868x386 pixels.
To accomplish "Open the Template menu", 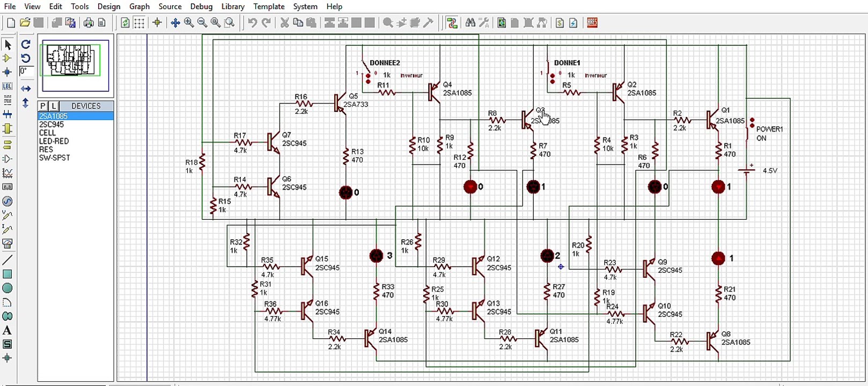I will pyautogui.click(x=269, y=6).
